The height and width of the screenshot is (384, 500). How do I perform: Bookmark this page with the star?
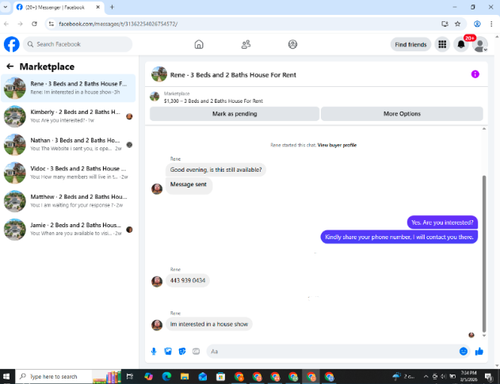(x=458, y=24)
